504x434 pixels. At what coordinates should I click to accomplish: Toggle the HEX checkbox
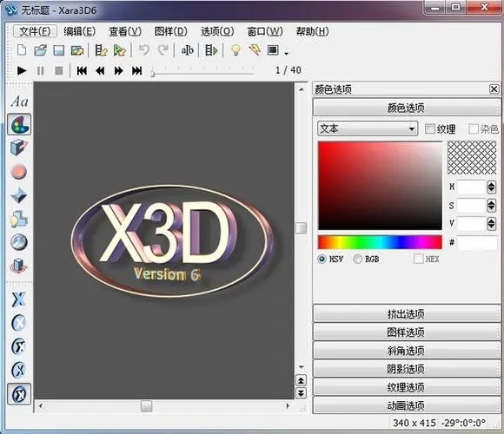[x=419, y=259]
